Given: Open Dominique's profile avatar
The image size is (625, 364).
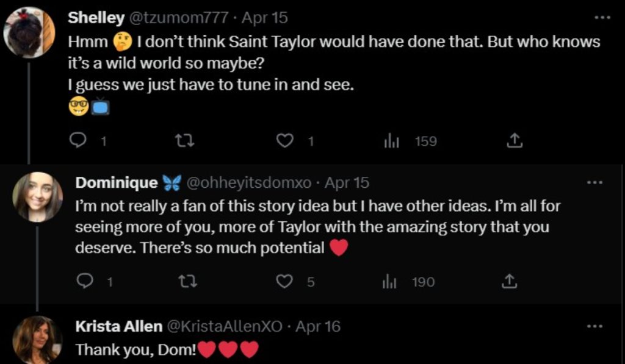Looking at the screenshot, I should [x=37, y=196].
